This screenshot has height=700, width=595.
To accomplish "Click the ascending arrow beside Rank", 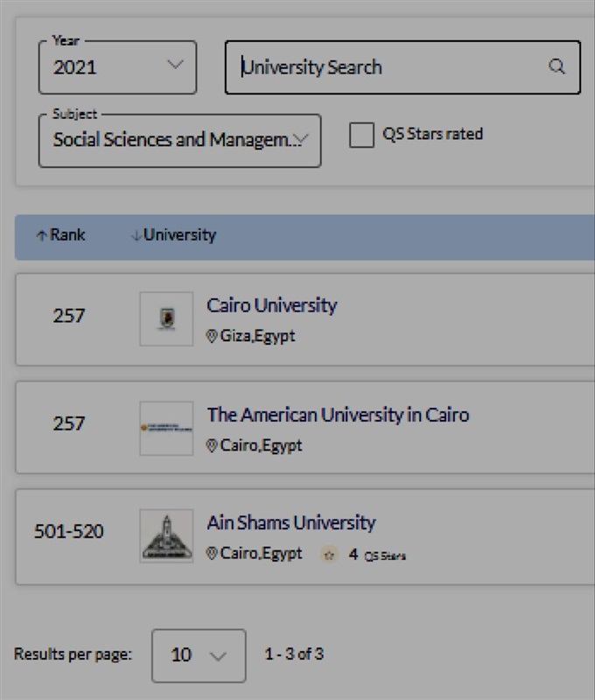I will pyautogui.click(x=41, y=235).
